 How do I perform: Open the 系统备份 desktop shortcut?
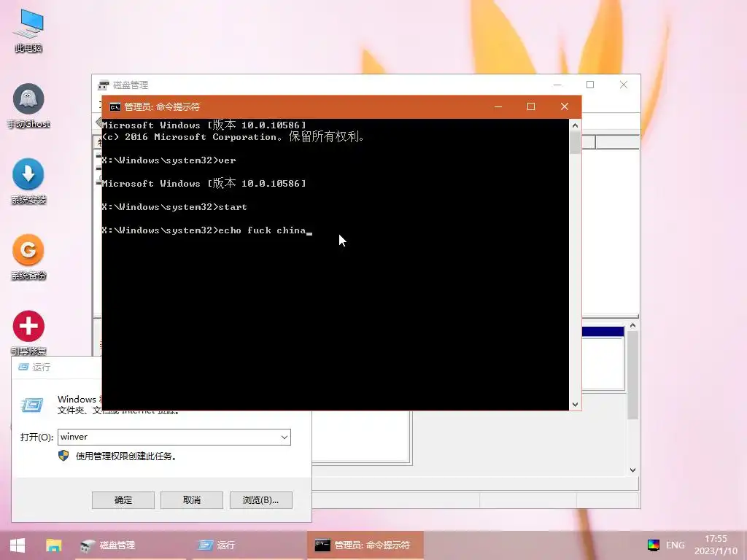tap(28, 257)
